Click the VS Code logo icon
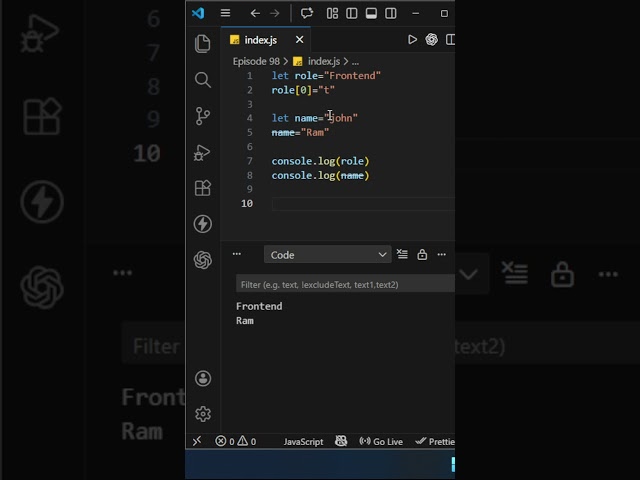 [198, 13]
